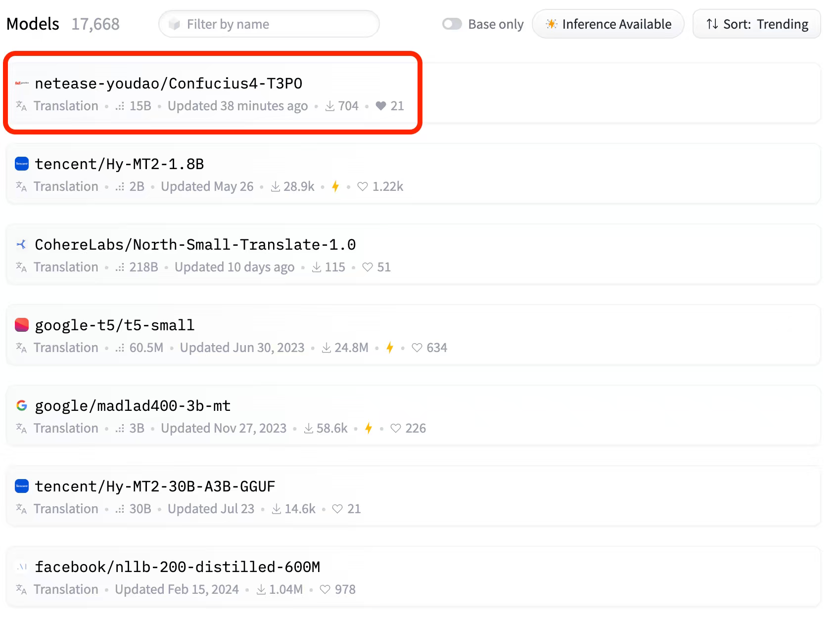Click the parameter size icon on Hy-MT2-30B-A3B-GGUF

120,509
